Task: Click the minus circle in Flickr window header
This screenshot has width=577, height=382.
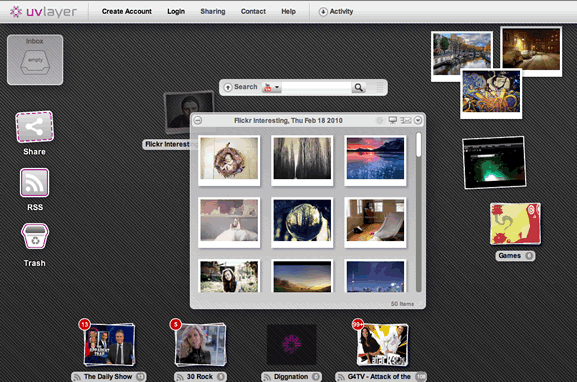Action: 198,120
